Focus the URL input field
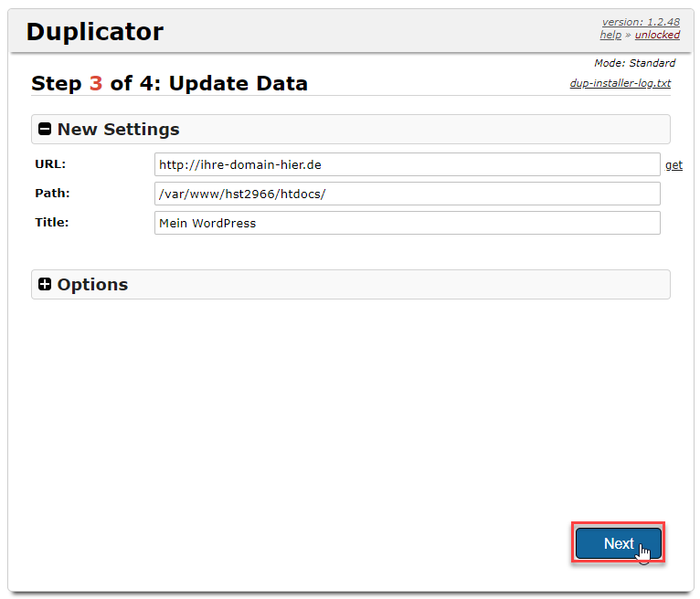Image resolution: width=700 pixels, height=599 pixels. click(407, 164)
